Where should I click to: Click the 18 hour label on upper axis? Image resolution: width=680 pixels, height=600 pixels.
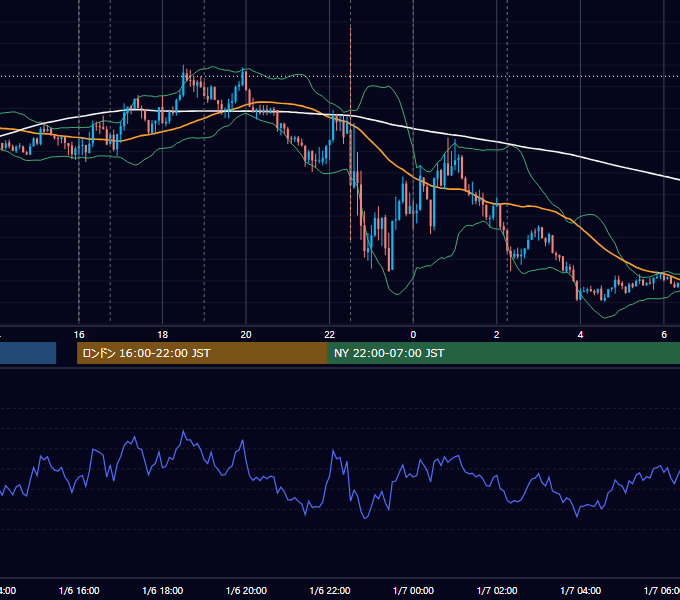(x=163, y=334)
